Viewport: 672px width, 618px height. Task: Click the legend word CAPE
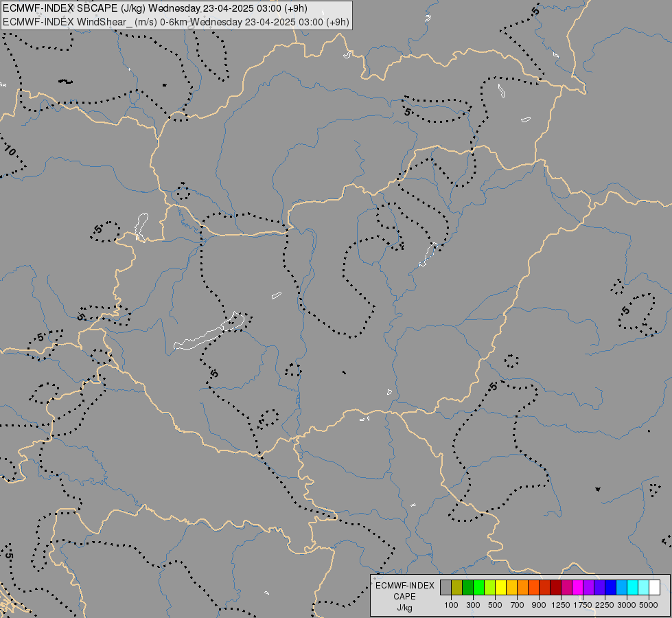coord(404,597)
